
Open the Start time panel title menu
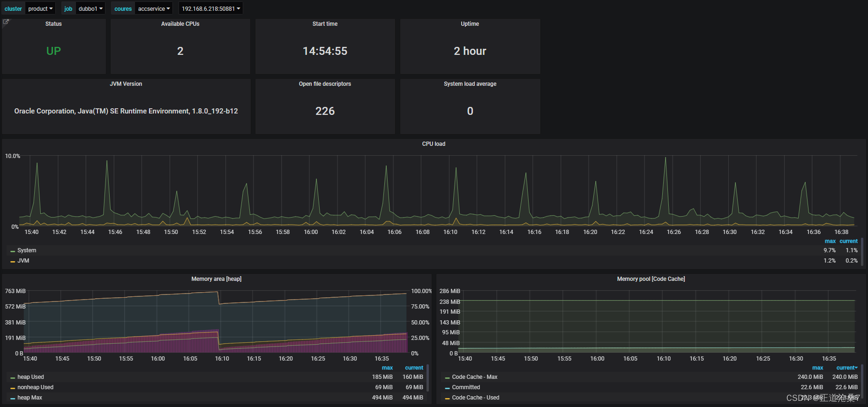[x=325, y=24]
